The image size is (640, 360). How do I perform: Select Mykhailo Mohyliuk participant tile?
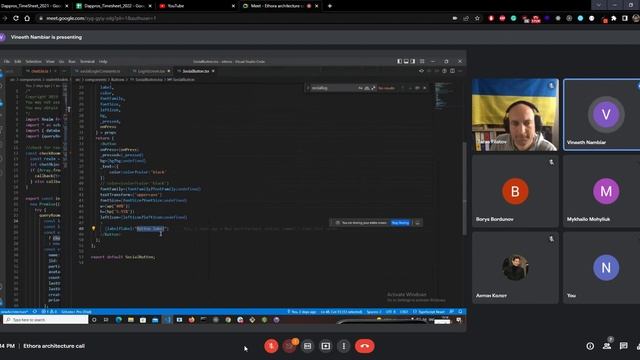(x=602, y=191)
